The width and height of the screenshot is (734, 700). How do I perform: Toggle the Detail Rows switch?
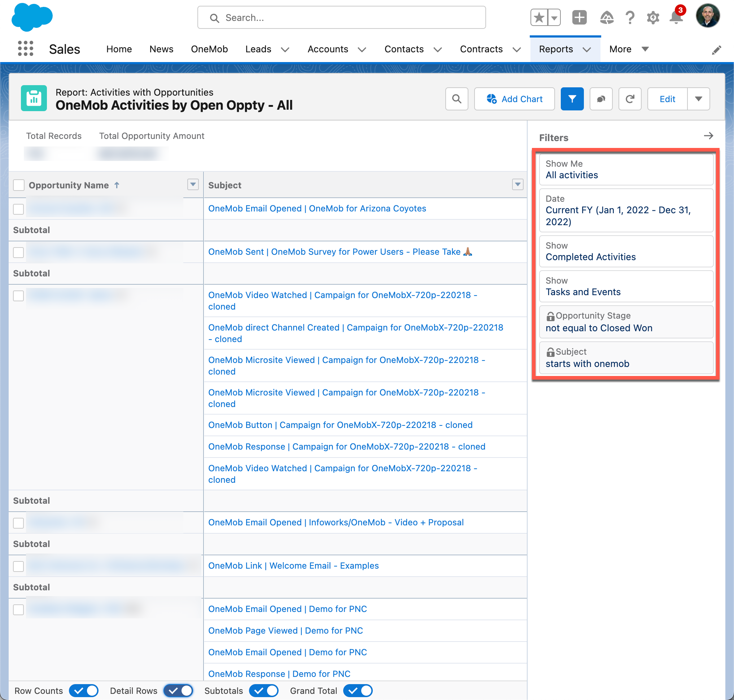178,691
